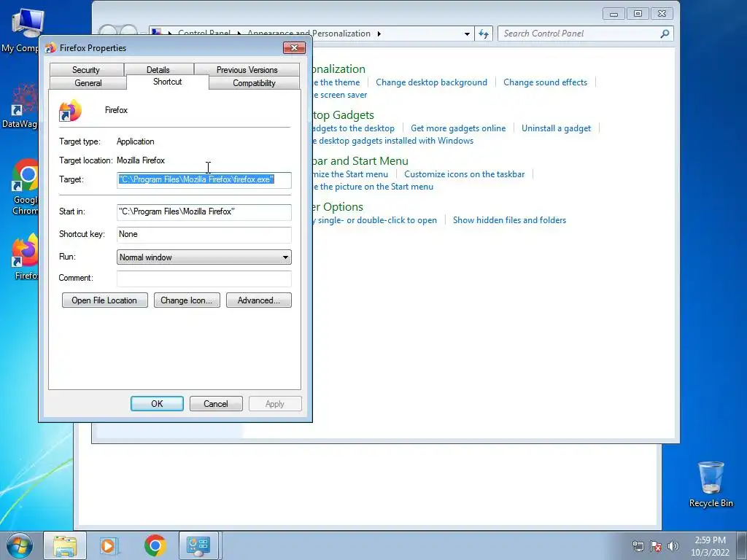Click in the Target path field
The width and height of the screenshot is (747, 560).
[x=204, y=179]
